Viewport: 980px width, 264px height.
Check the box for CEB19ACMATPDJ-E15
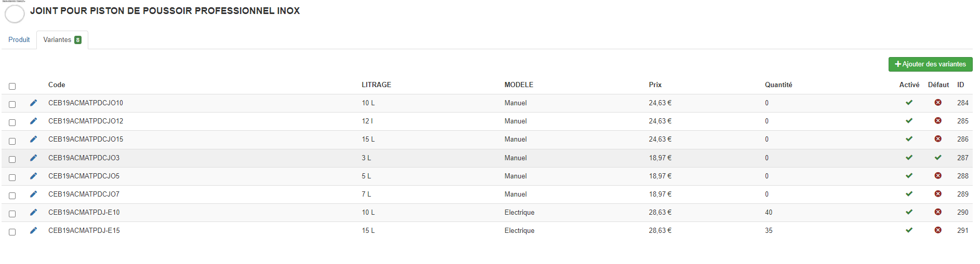pos(12,232)
